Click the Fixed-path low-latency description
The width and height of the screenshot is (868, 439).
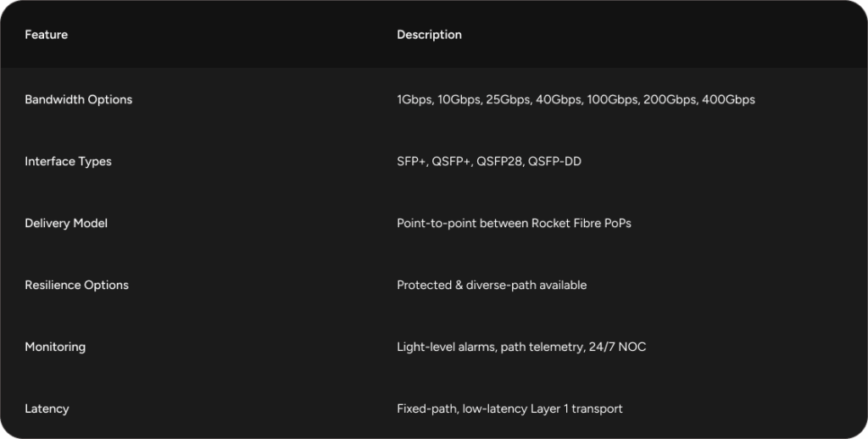(509, 408)
